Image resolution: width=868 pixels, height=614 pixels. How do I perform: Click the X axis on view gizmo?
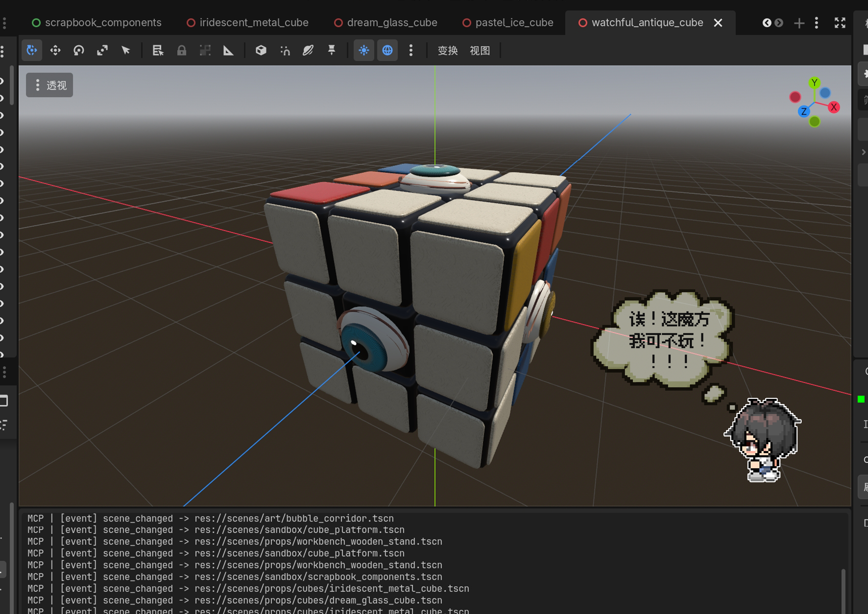834,107
